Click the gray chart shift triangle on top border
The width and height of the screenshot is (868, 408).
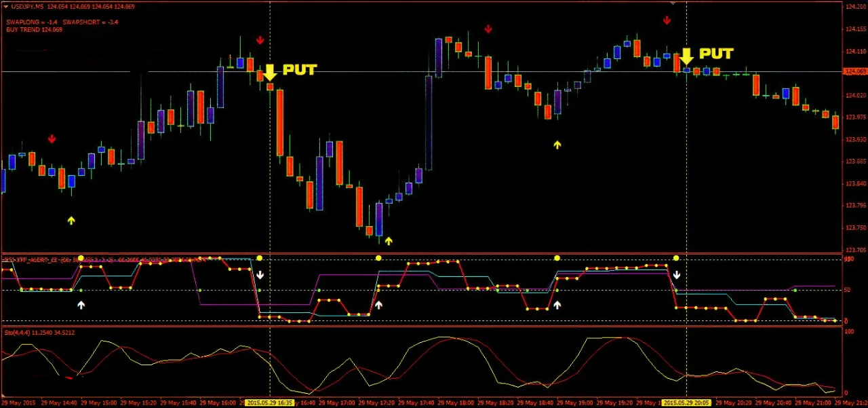coord(672,3)
